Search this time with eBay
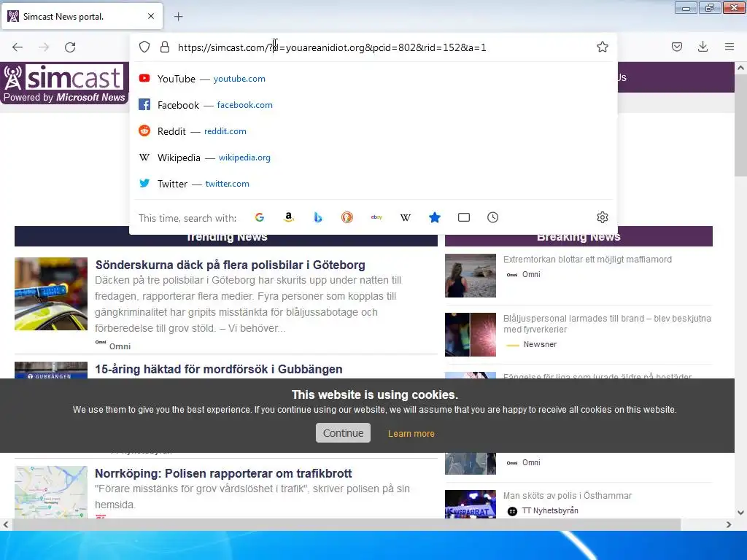Screen dimensions: 747x560 coord(376,217)
